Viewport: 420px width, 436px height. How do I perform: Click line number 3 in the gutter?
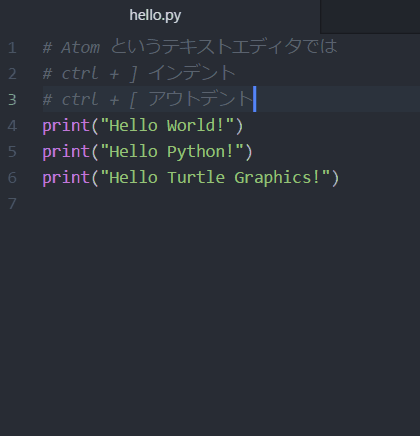pyautogui.click(x=12, y=100)
